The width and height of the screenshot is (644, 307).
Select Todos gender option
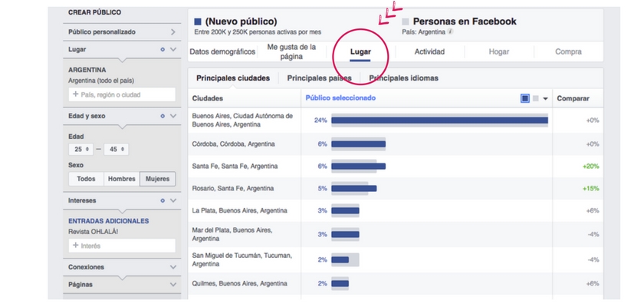pyautogui.click(x=86, y=179)
